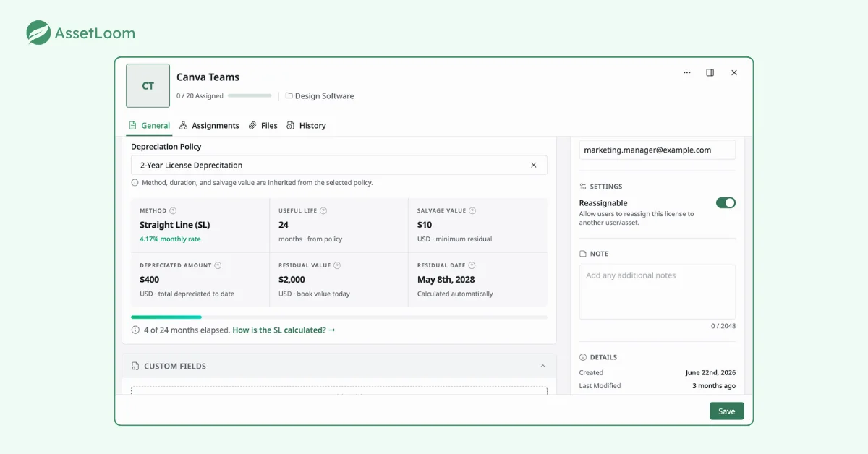
Task: Click the info icon beside months elapsed
Action: 135,330
